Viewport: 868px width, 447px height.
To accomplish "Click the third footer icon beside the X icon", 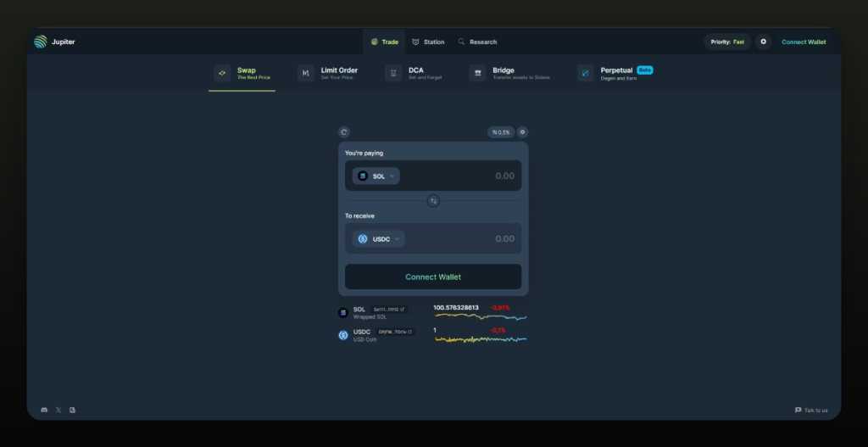I will point(72,410).
